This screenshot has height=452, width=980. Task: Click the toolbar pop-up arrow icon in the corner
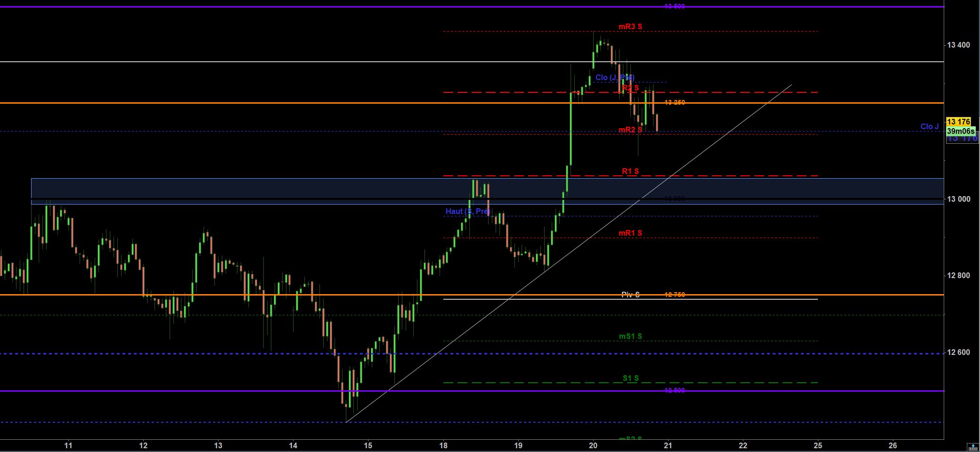pyautogui.click(x=973, y=446)
